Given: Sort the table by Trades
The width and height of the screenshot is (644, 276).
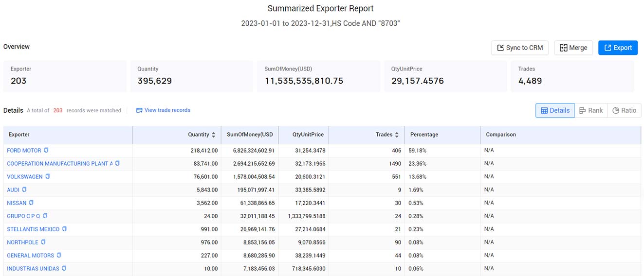Looking at the screenshot, I should click(397, 135).
